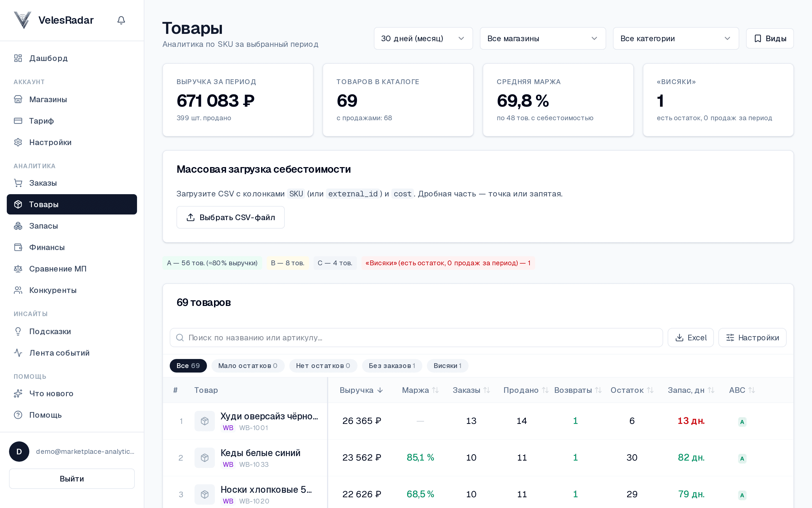Open Дашборд in the sidebar

[x=72, y=58]
